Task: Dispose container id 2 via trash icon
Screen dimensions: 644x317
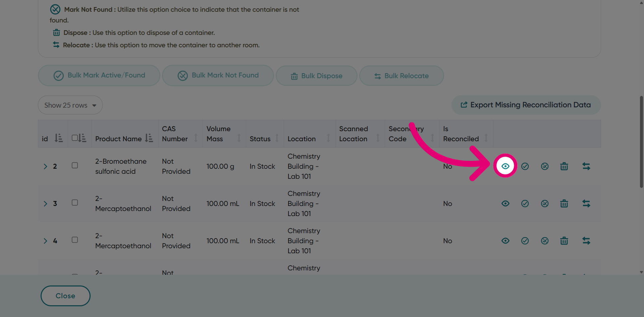Action: coord(564,166)
